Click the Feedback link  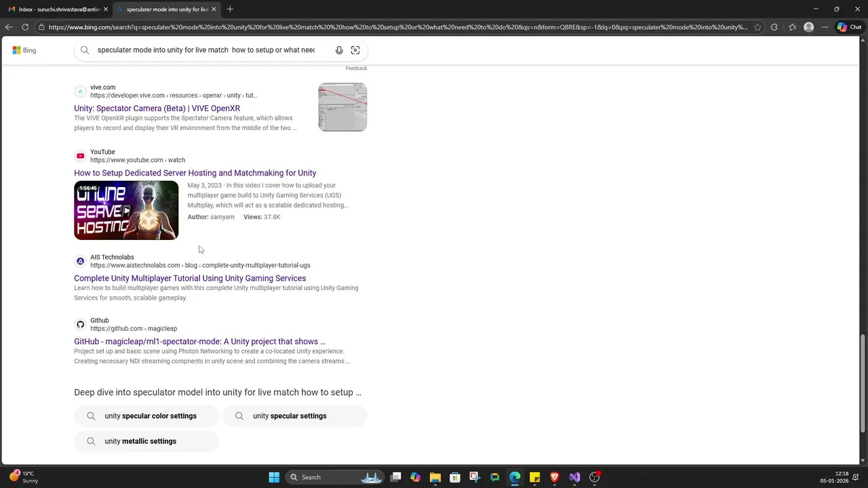tap(356, 68)
